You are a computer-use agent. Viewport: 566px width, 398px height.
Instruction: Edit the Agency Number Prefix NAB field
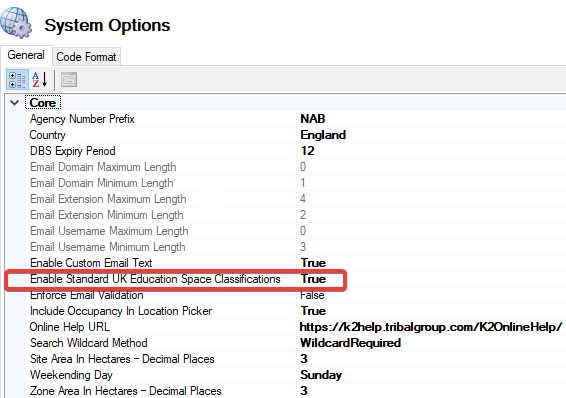(431, 119)
